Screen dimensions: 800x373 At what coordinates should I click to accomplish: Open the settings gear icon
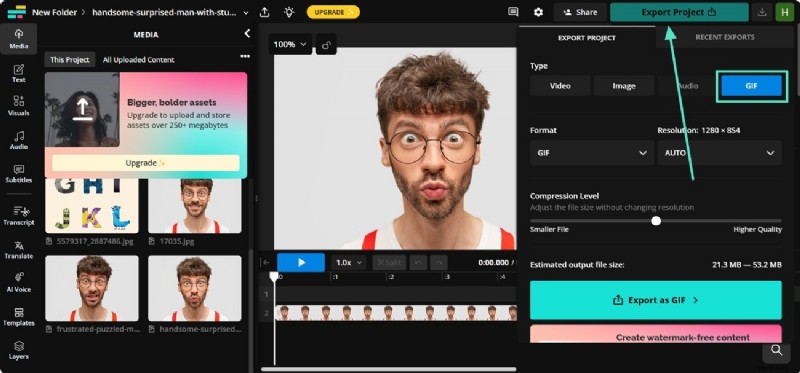click(538, 12)
